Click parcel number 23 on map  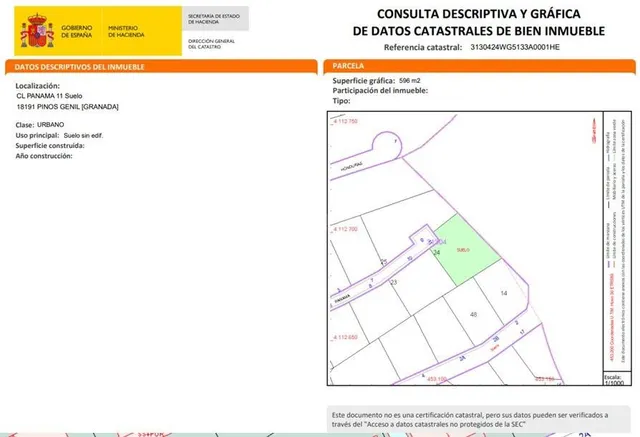pos(393,282)
